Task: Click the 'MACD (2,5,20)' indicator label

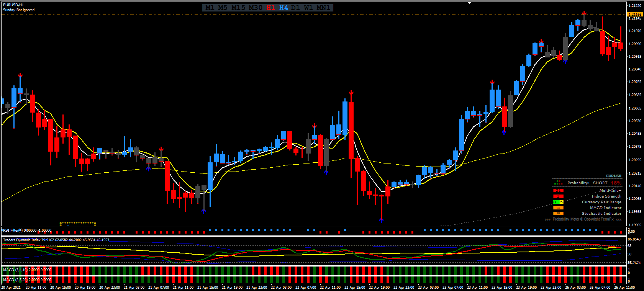Action: 15,280
